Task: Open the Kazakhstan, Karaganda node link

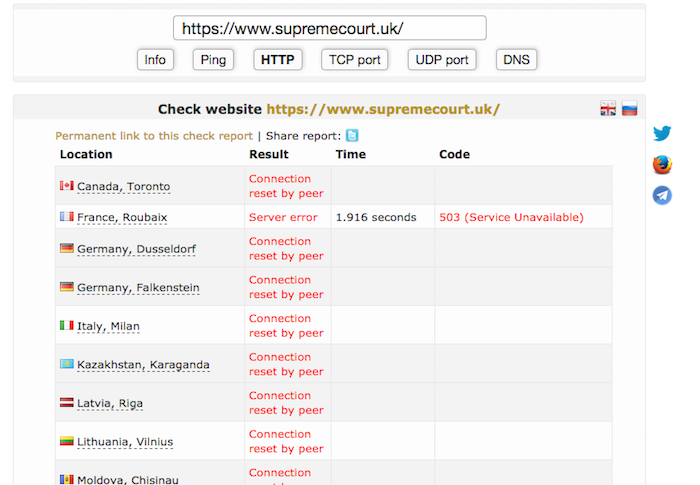Action: coord(143,365)
